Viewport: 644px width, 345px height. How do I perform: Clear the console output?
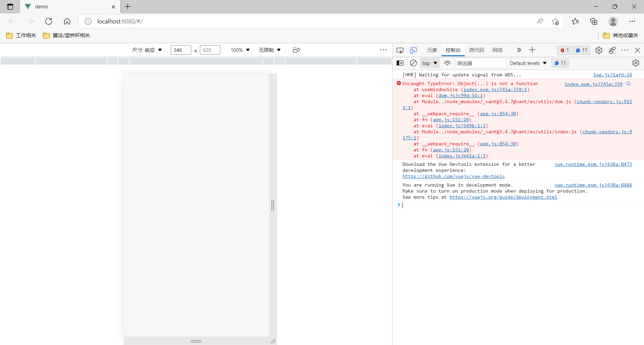click(414, 63)
